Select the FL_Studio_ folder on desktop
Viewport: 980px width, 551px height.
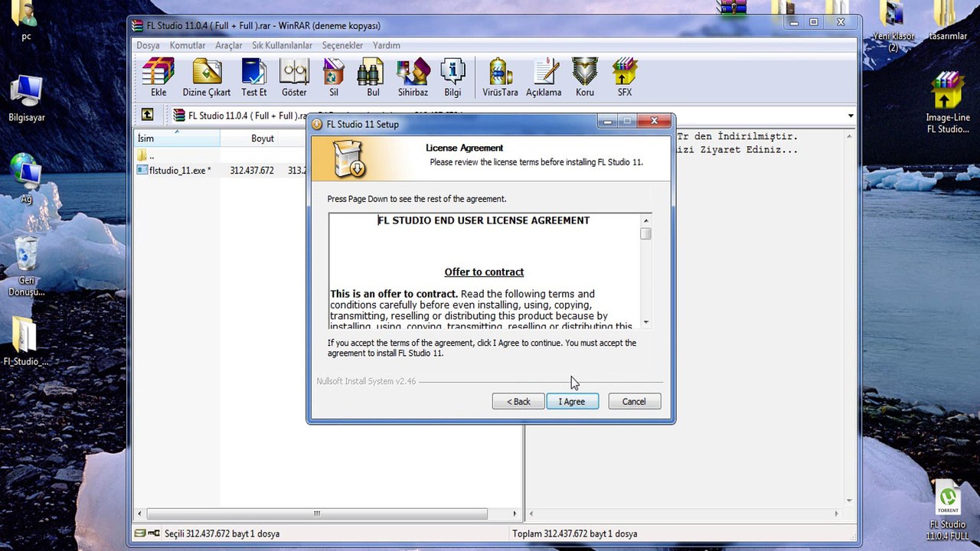(26, 341)
